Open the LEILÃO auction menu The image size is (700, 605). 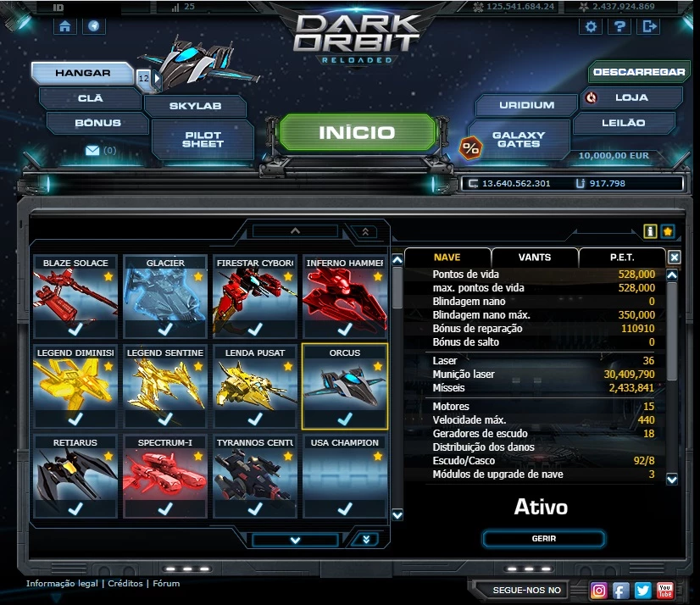pyautogui.click(x=623, y=123)
